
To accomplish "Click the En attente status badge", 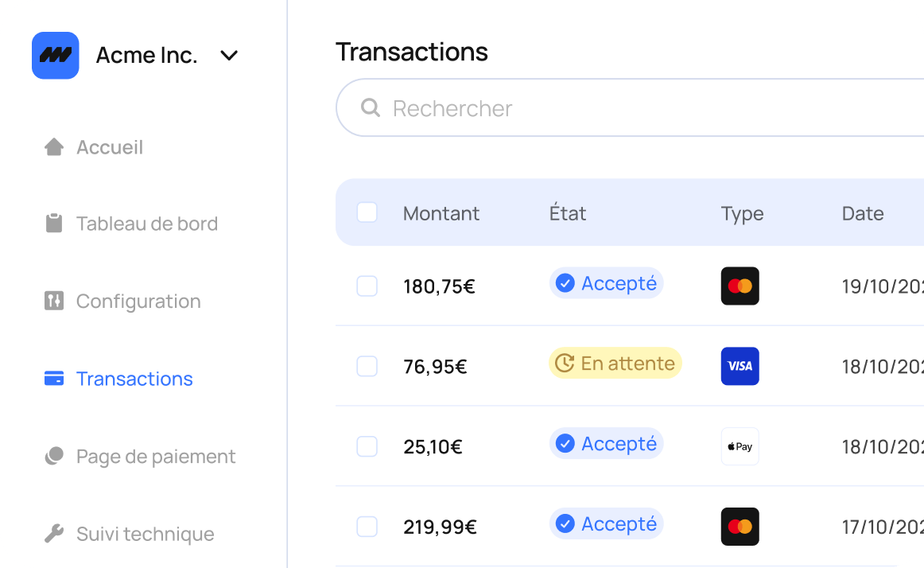I will tap(615, 364).
